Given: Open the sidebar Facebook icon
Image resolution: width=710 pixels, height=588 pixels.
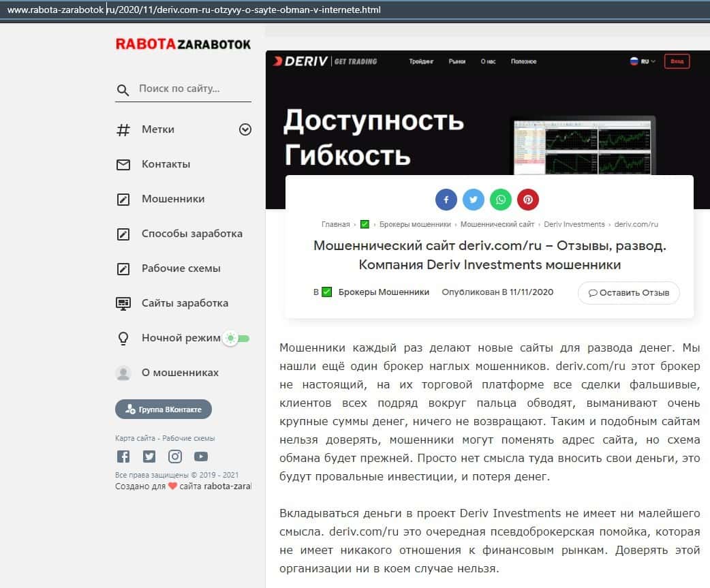Looking at the screenshot, I should (x=123, y=457).
